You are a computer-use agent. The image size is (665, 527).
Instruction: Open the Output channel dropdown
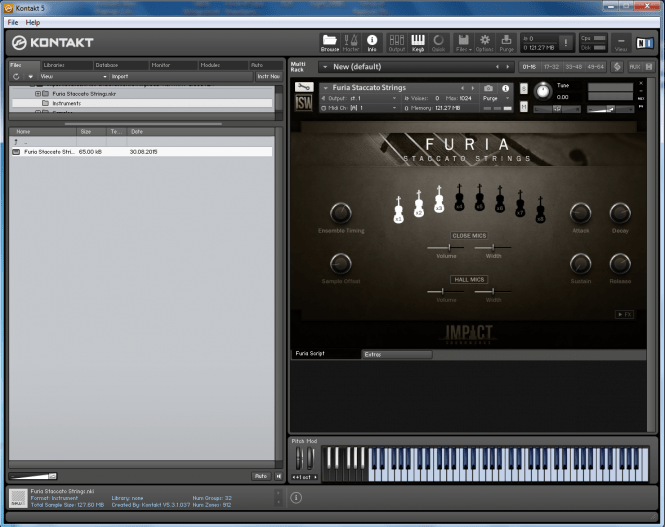[x=394, y=98]
